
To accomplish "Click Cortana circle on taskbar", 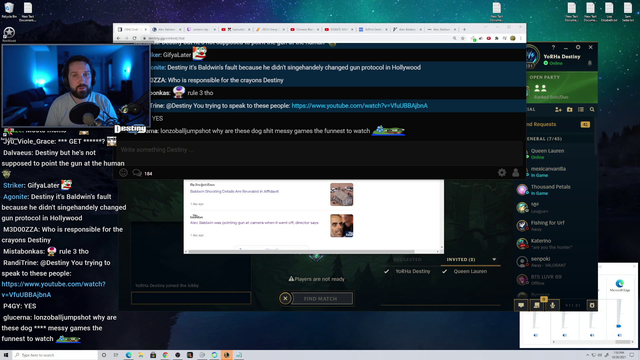I will tap(104, 355).
